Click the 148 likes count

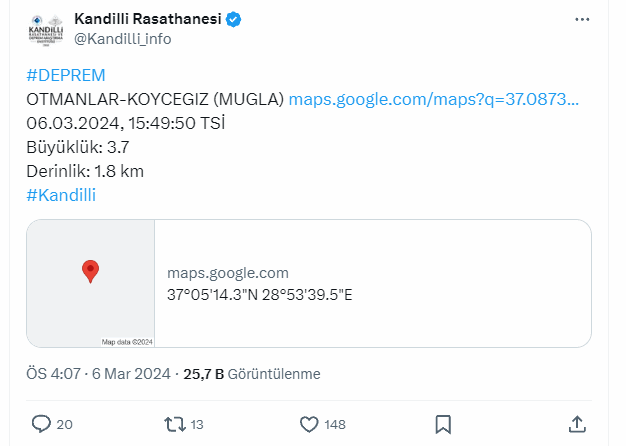335,424
